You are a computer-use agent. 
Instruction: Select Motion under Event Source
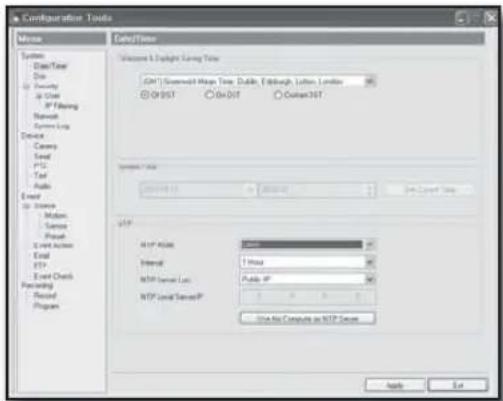click(x=55, y=215)
